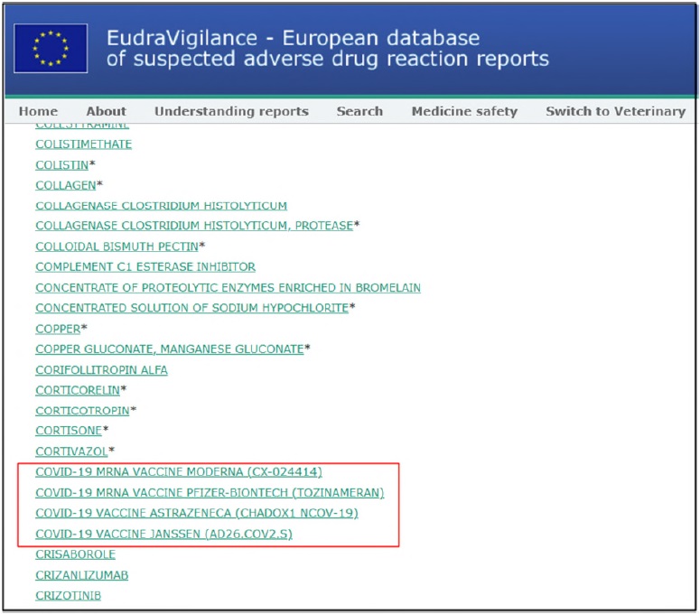Open the Search menu item
This screenshot has width=700, height=614.
pyautogui.click(x=359, y=111)
